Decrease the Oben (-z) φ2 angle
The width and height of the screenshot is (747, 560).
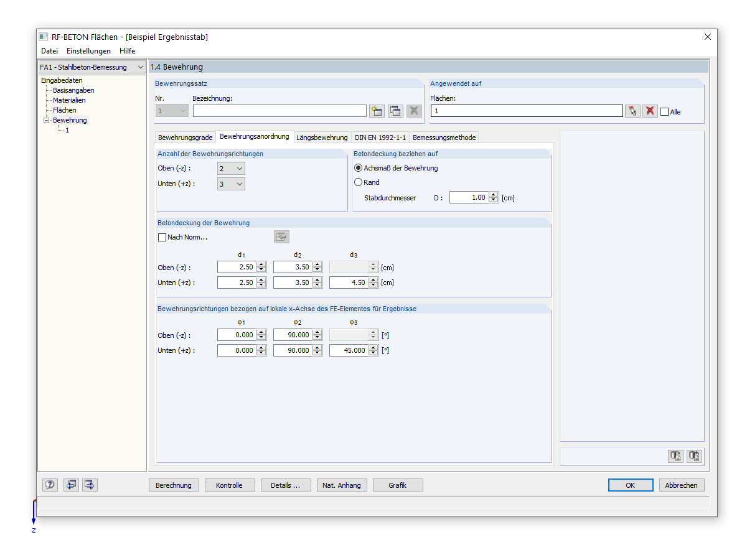pos(317,337)
